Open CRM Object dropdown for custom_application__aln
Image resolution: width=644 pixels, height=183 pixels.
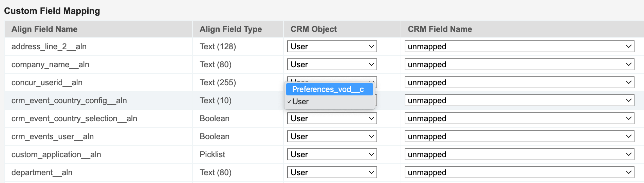(x=332, y=154)
